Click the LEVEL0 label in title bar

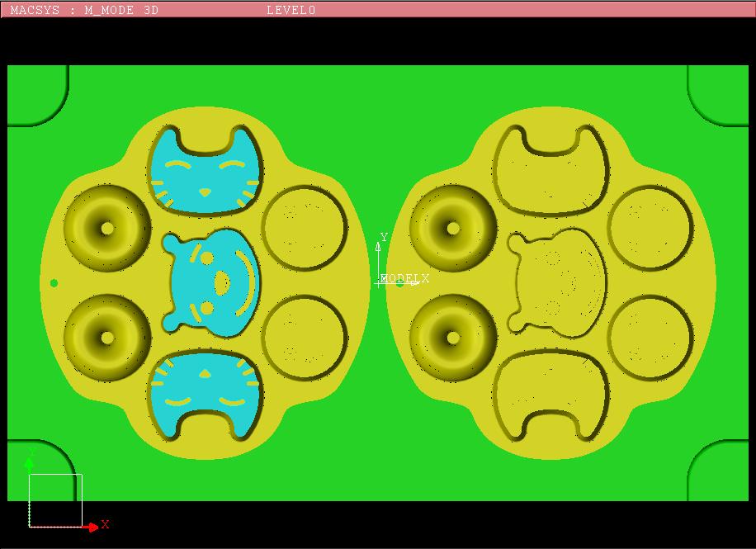pyautogui.click(x=291, y=10)
